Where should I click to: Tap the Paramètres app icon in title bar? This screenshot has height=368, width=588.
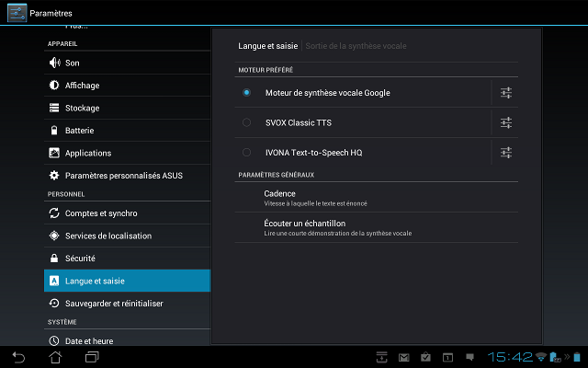click(17, 13)
